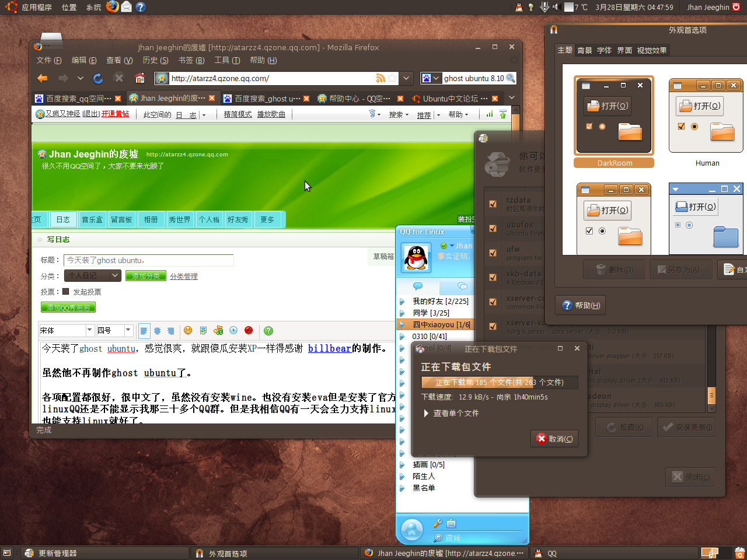This screenshot has height=560, width=747.
Task: Show desktop via bottom-left panel icon
Action: coord(7,553)
